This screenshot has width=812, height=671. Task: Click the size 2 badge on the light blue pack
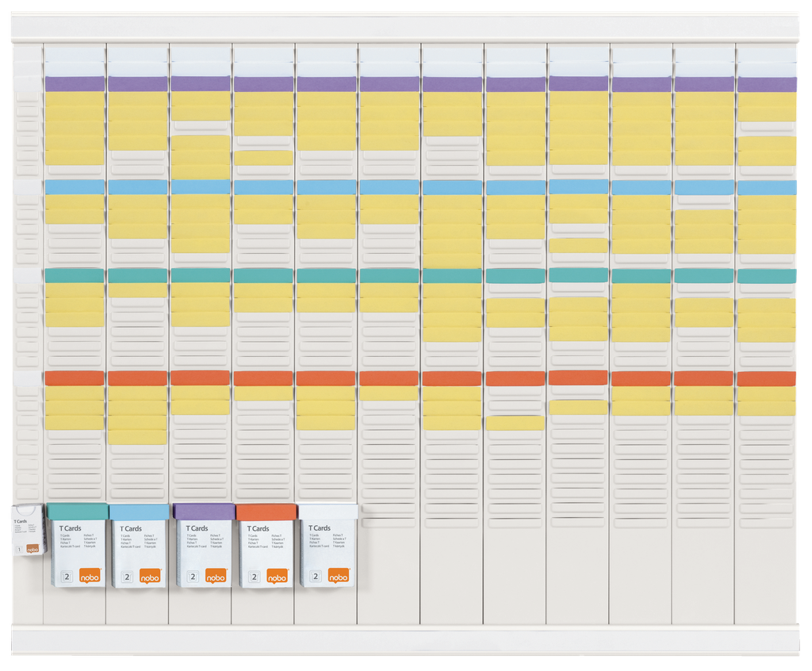pyautogui.click(x=130, y=577)
